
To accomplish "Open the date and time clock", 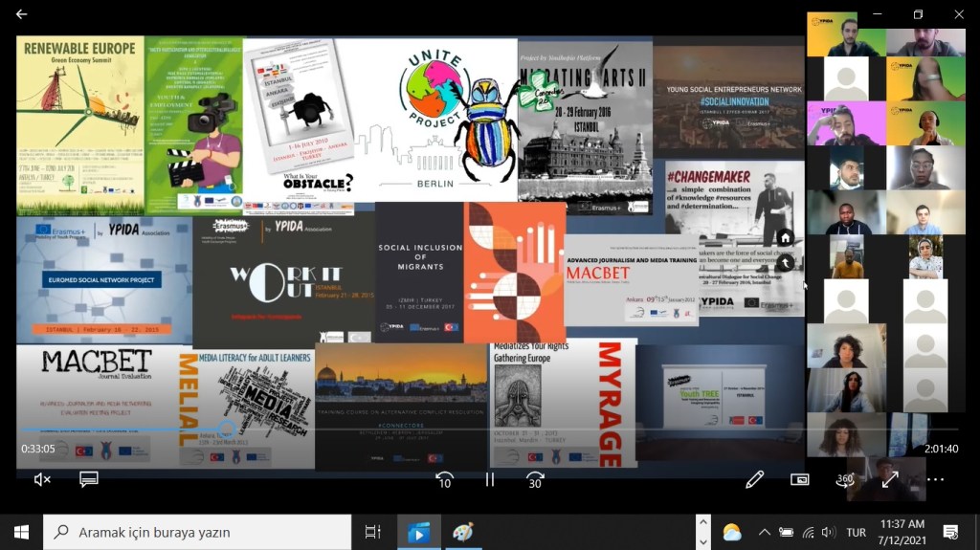I will 902,532.
